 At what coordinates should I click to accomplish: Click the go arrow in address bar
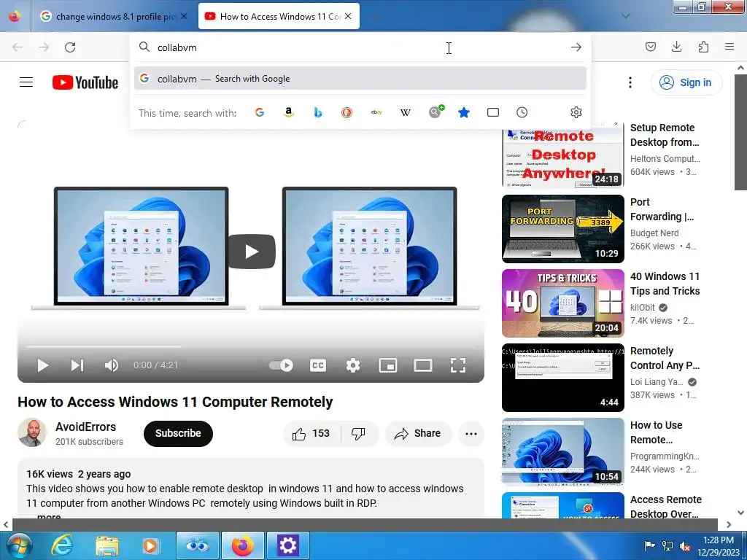point(576,47)
